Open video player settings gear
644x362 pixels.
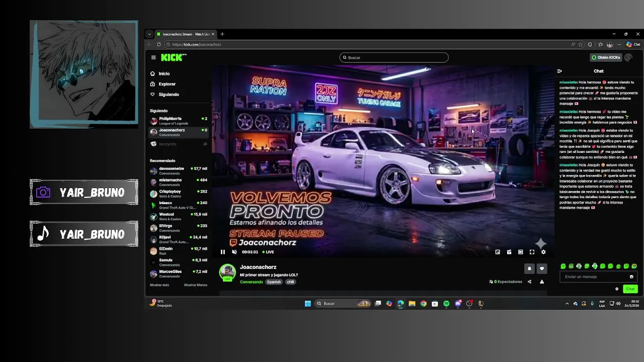click(x=543, y=252)
